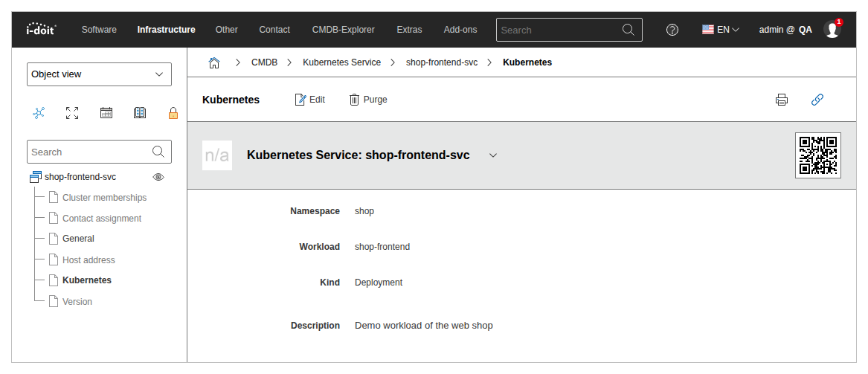
Task: Click the Namespace value "shop"
Action: [x=364, y=210]
